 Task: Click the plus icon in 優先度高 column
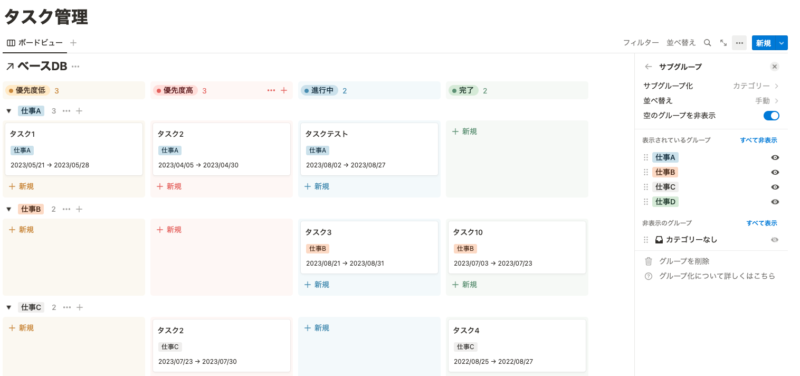284,91
